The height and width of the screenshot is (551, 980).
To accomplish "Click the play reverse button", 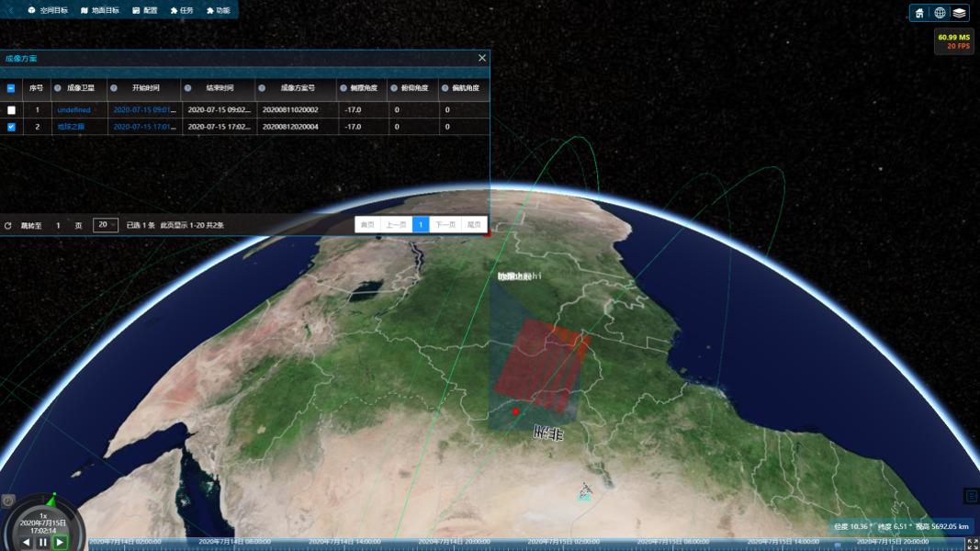I will 26,543.
